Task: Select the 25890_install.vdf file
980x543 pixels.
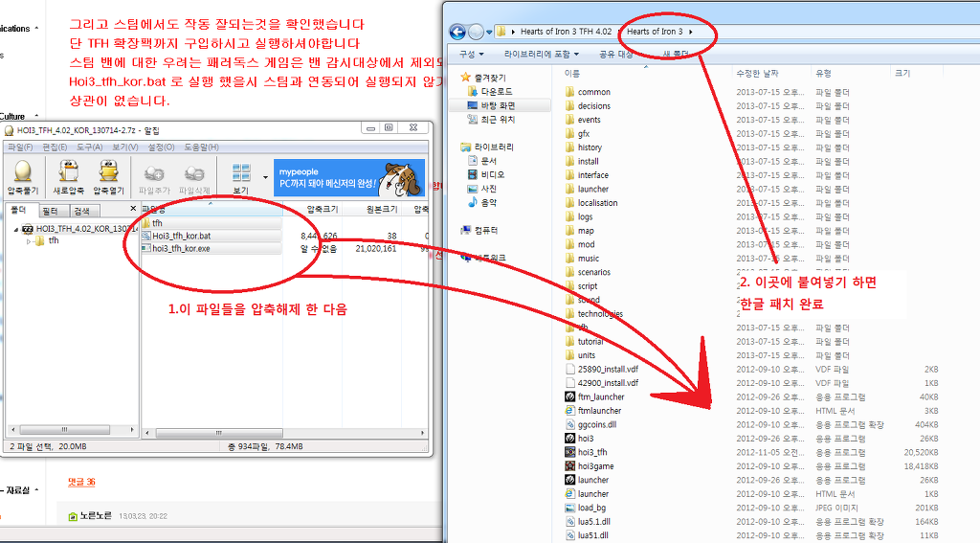Action: pyautogui.click(x=601, y=369)
